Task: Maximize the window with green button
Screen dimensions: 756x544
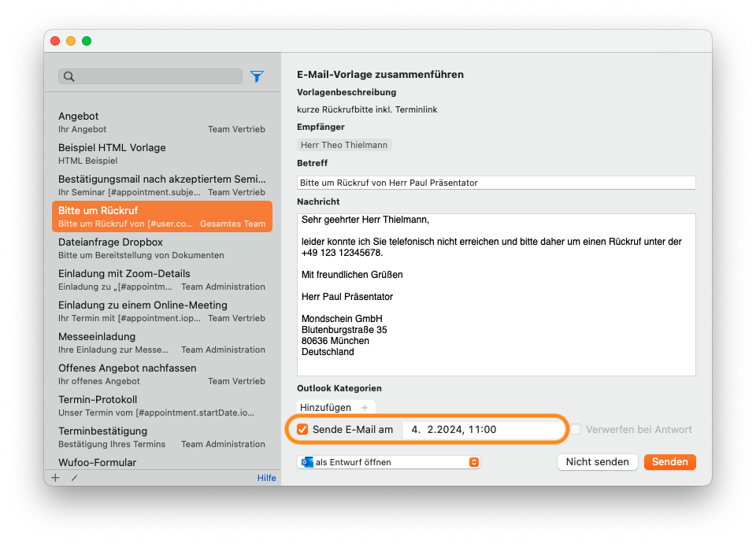Action: tap(87, 41)
